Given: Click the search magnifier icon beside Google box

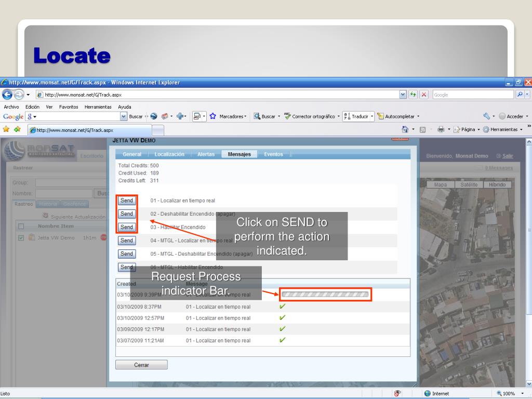Looking at the screenshot, I should [x=520, y=95].
